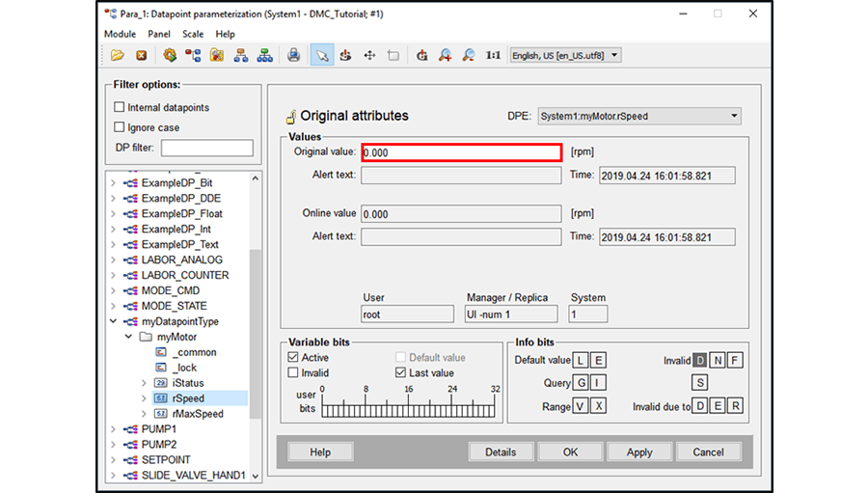The width and height of the screenshot is (868, 493).
Task: Open the language dropdown English, US
Action: click(565, 56)
